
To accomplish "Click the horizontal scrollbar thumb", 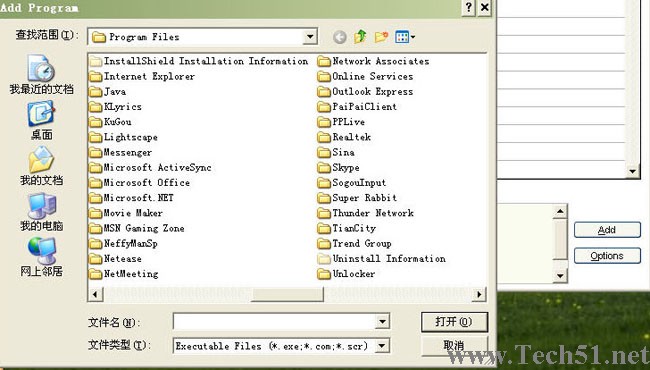I will [287, 295].
